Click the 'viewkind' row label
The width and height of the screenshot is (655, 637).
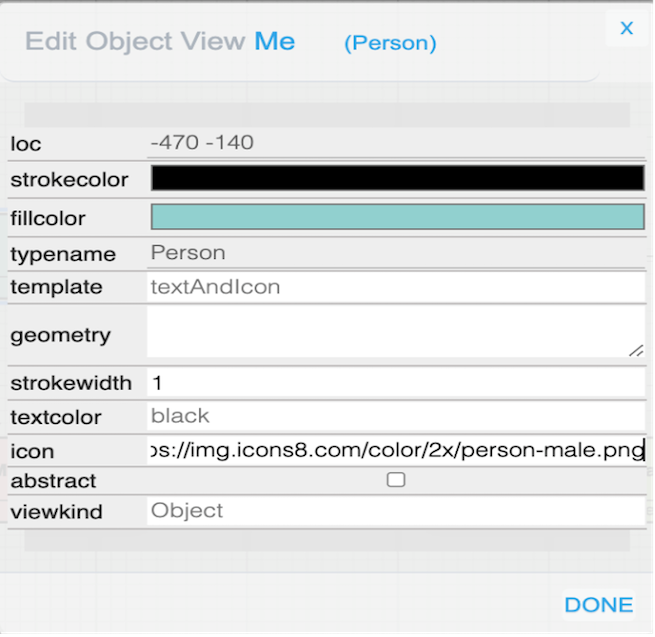(56, 512)
